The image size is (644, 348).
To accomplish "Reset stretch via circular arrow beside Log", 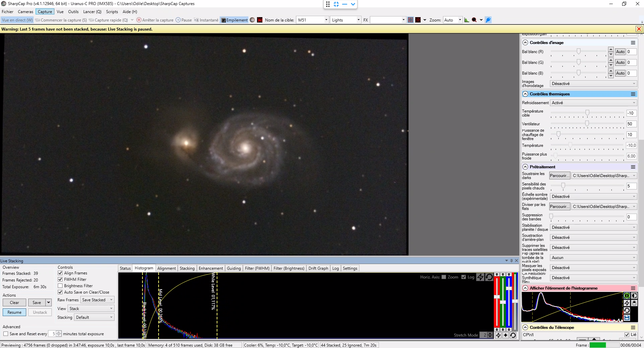I will [x=489, y=277].
